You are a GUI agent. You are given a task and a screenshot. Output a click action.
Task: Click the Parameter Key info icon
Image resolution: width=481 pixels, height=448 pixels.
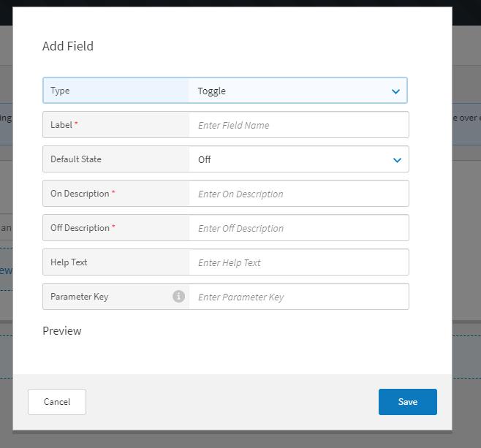click(178, 296)
